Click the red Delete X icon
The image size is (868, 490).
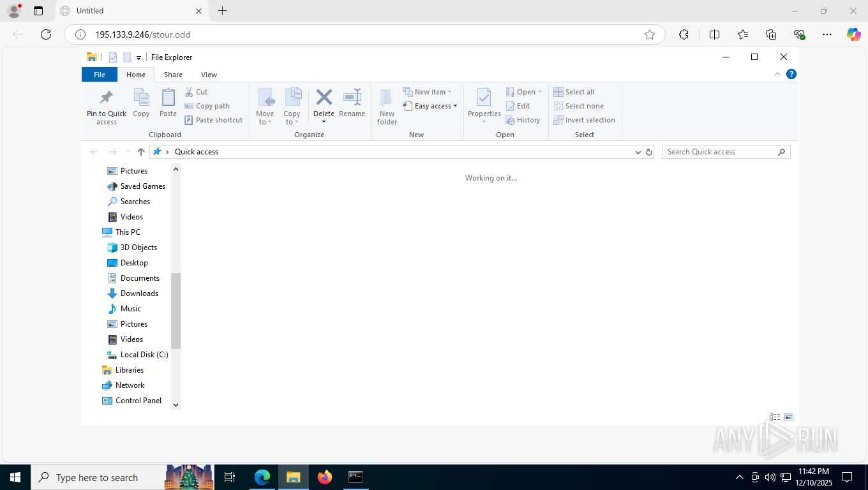(x=324, y=97)
